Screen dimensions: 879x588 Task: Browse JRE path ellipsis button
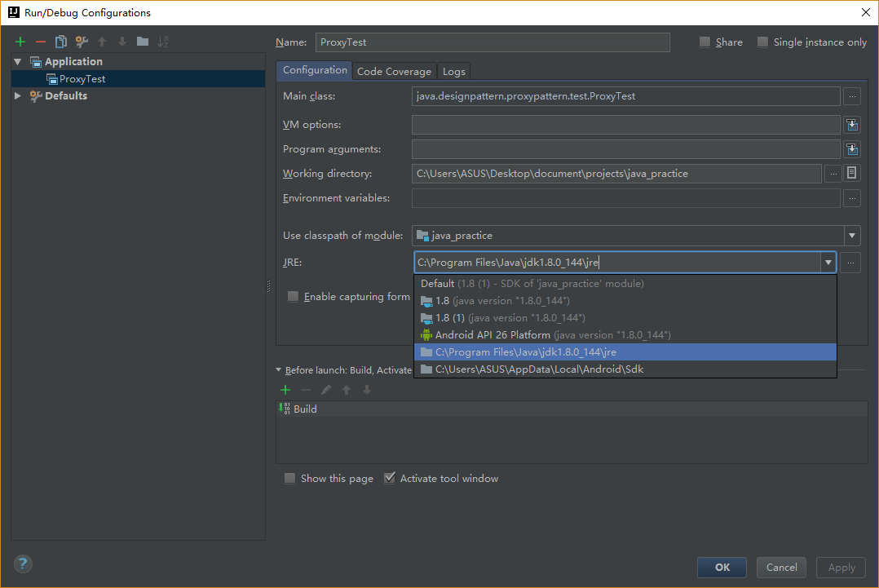tap(850, 263)
